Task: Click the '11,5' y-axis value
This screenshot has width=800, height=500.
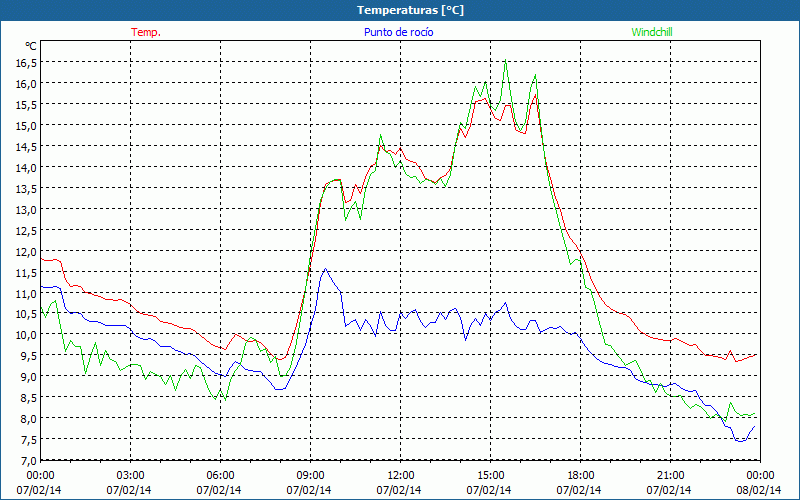Action: (x=27, y=272)
